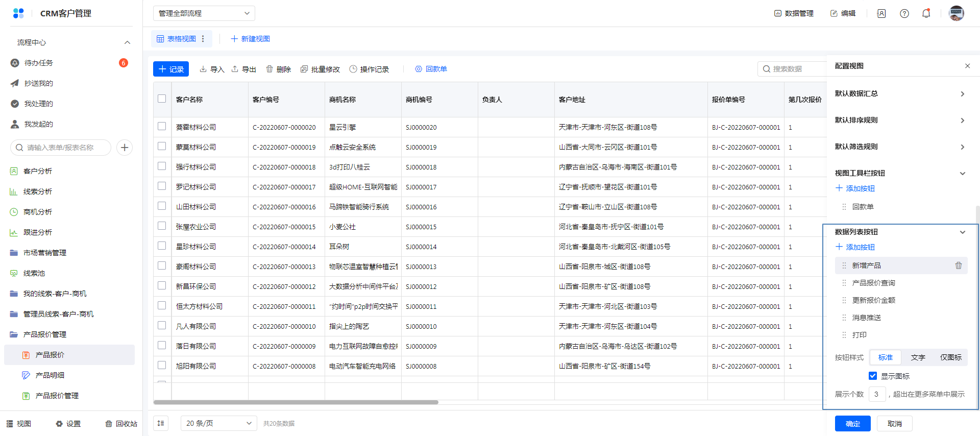This screenshot has height=436, width=980.
Task: Click the plus icon beside sidebar search
Action: pos(125,148)
